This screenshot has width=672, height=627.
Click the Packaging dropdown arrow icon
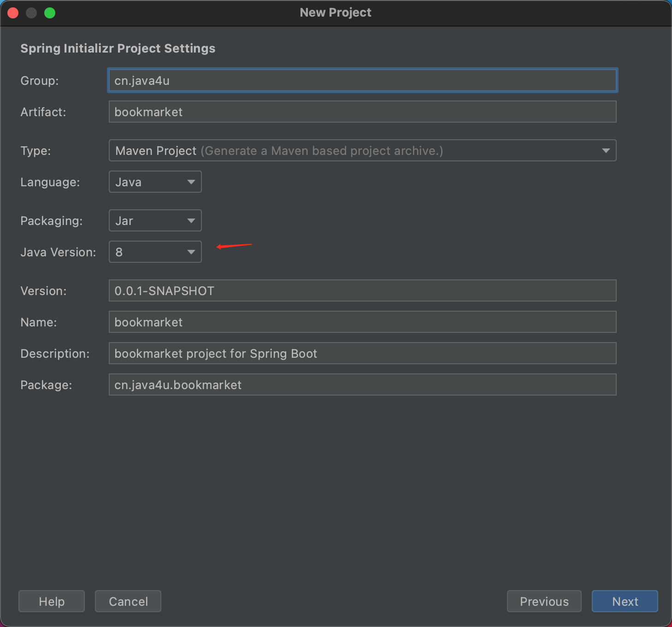[x=191, y=221]
